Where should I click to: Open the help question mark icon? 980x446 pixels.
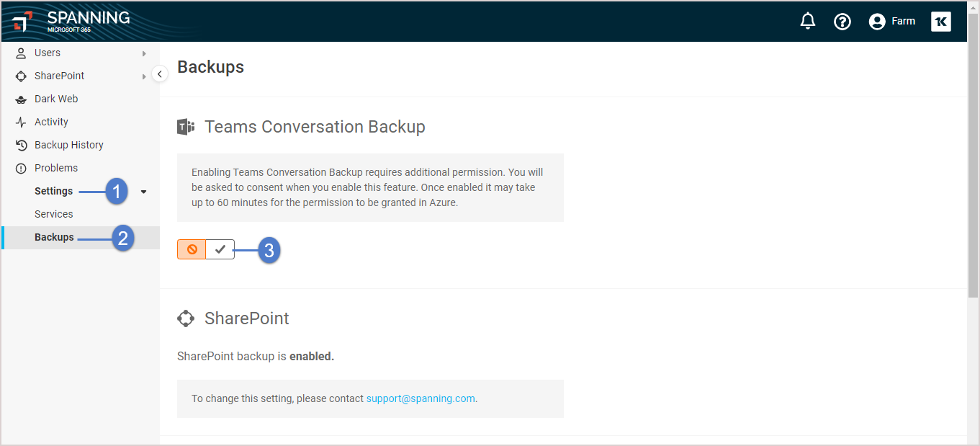(842, 22)
